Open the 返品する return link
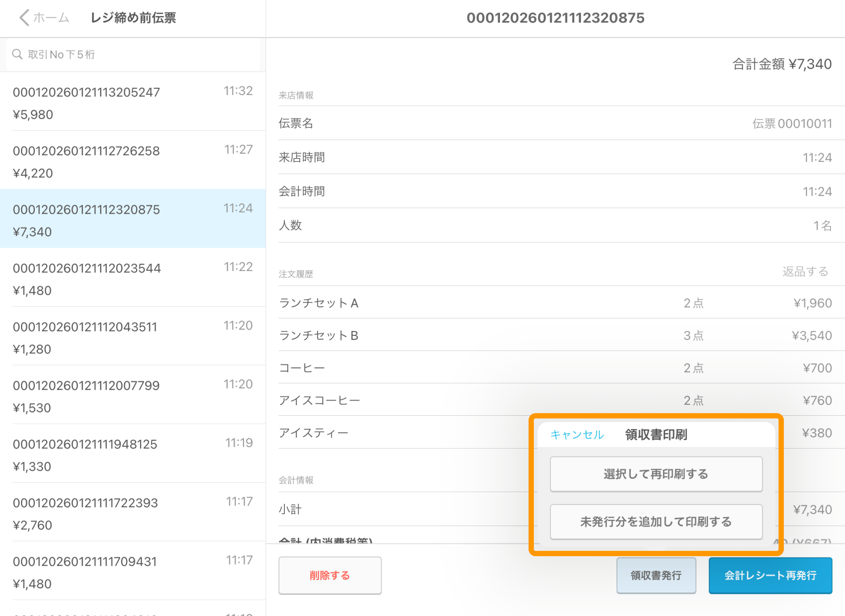The image size is (845, 616). pyautogui.click(x=805, y=272)
